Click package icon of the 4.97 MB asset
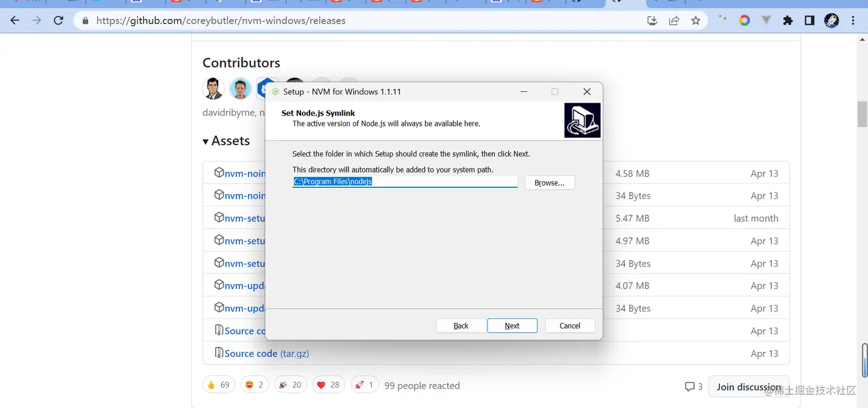 pyautogui.click(x=219, y=240)
